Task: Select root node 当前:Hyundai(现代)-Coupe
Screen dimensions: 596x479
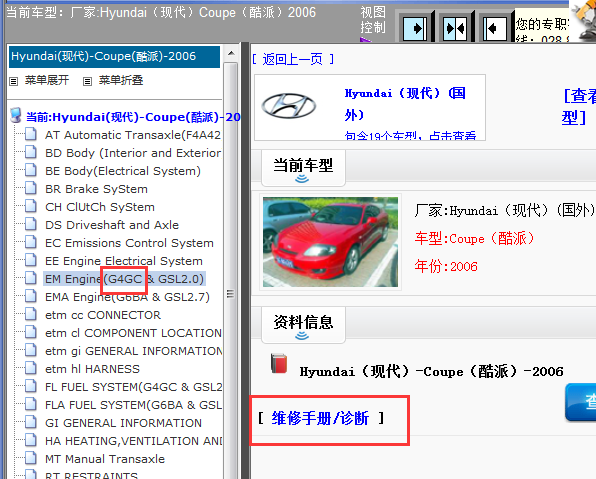Action: point(133,117)
